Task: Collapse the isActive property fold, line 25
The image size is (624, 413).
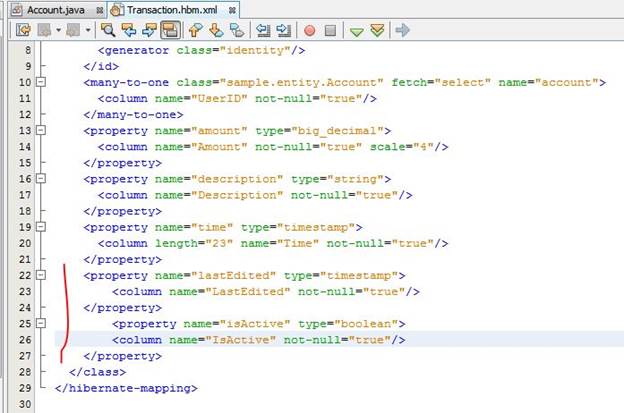Action: tap(41, 323)
